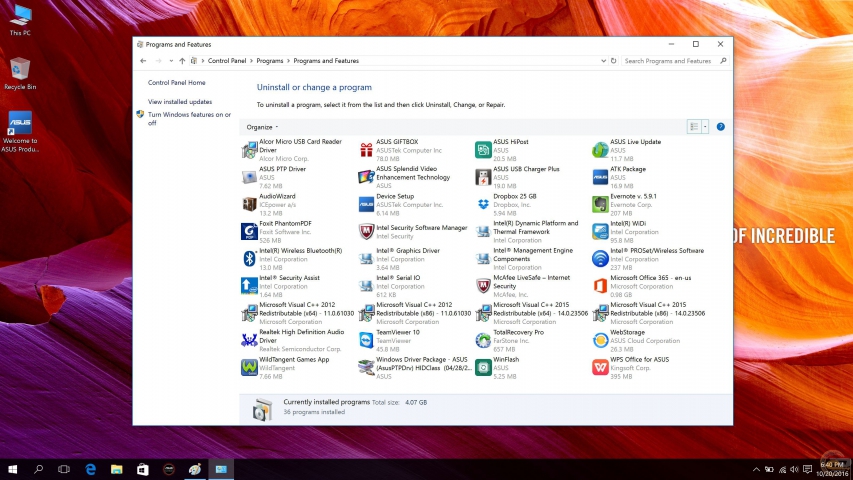Image resolution: width=853 pixels, height=480 pixels.
Task: Open Windows Store from taskbar
Action: click(x=143, y=469)
